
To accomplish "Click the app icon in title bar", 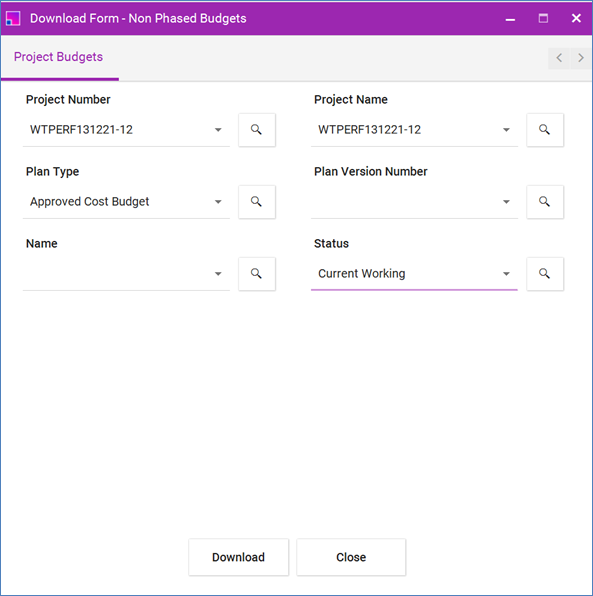I will pyautogui.click(x=13, y=18).
